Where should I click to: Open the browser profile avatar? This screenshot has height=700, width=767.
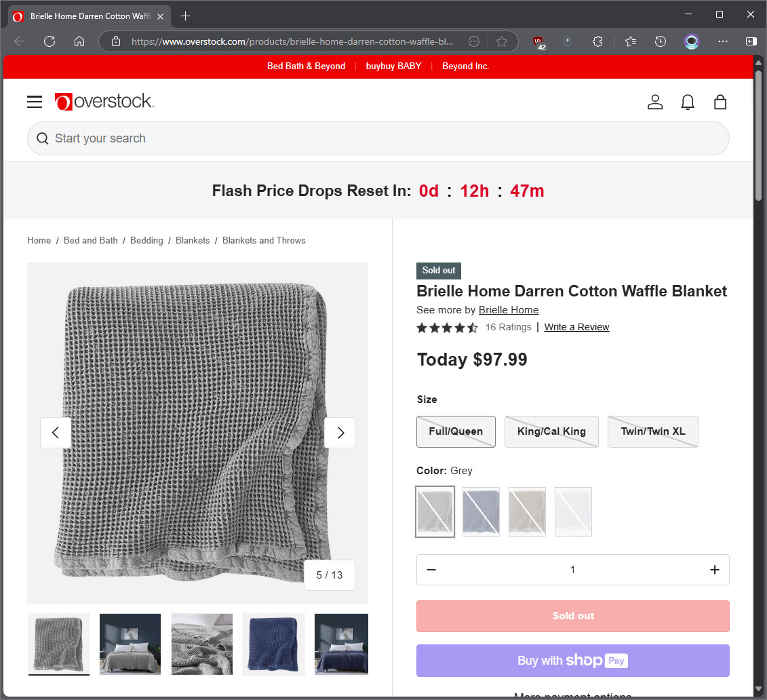click(691, 41)
